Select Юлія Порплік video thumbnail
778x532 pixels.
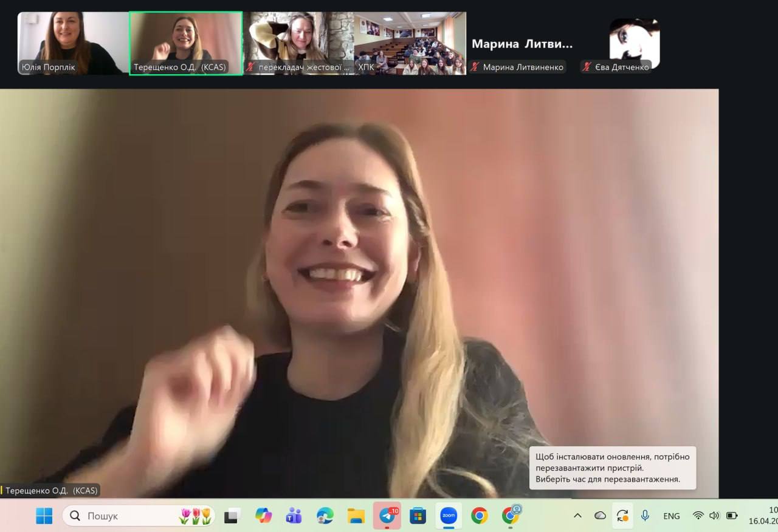[x=73, y=43]
